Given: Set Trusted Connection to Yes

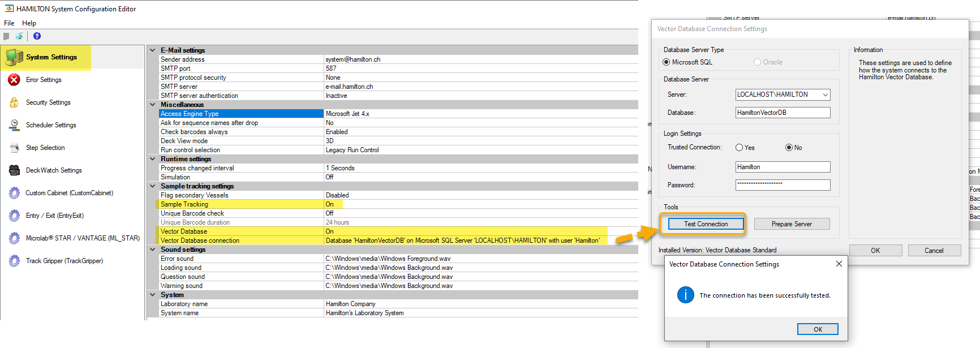Looking at the screenshot, I should tap(739, 148).
